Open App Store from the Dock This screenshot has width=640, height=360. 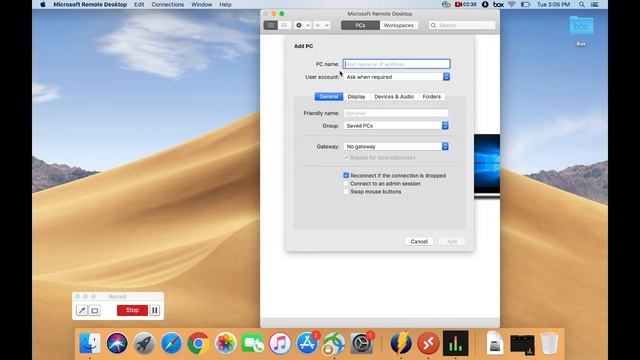click(x=307, y=343)
